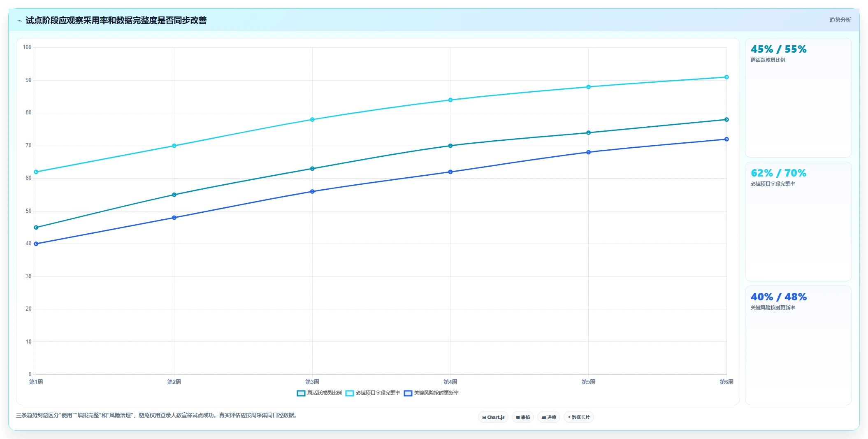Click the 第5周 x-axis label
Image resolution: width=868 pixels, height=439 pixels.
pos(588,382)
